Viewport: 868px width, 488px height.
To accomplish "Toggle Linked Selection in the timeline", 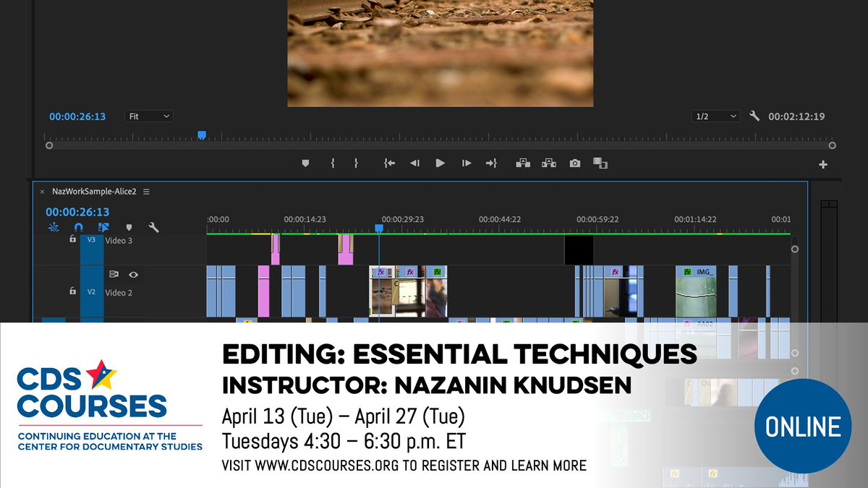I will (103, 227).
